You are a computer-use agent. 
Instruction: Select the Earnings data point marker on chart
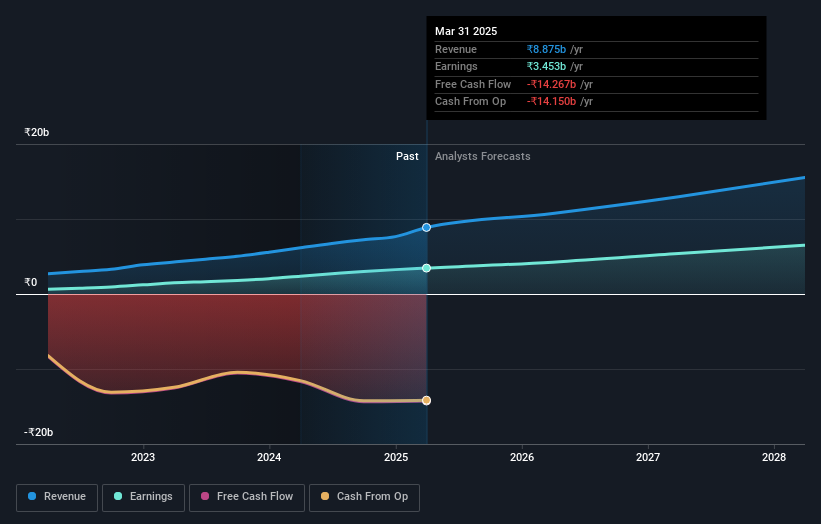coord(427,268)
